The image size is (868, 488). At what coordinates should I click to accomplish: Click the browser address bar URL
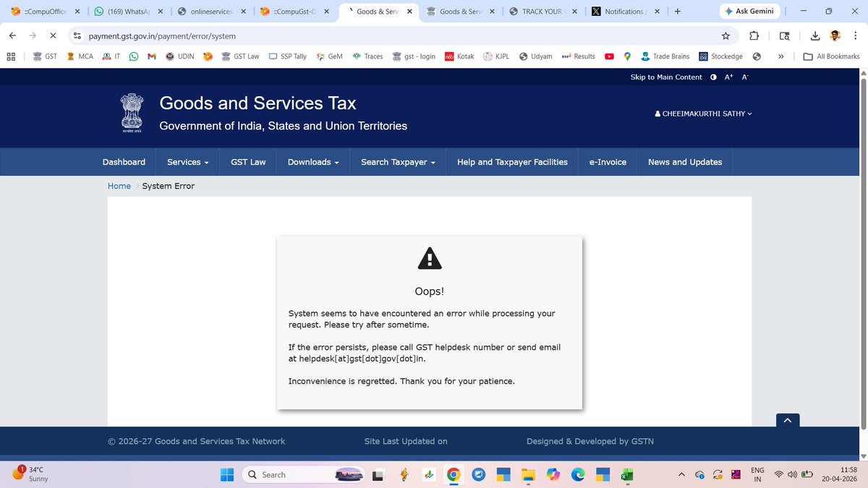[162, 35]
